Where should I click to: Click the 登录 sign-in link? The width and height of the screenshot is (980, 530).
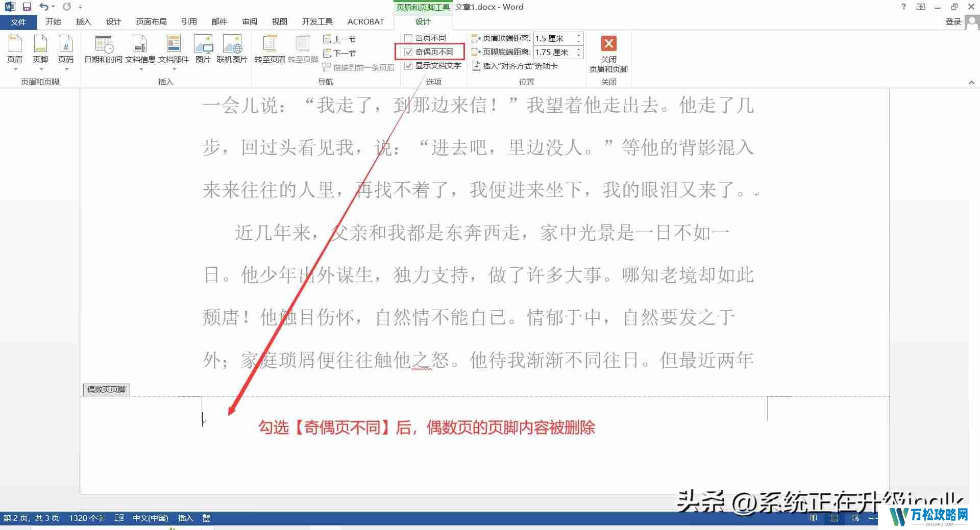tap(952, 21)
